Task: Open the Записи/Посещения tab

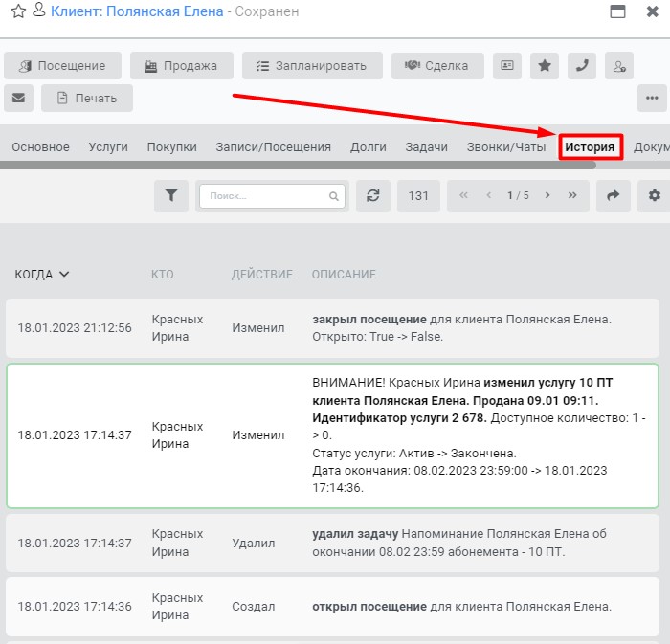Action: tap(274, 147)
